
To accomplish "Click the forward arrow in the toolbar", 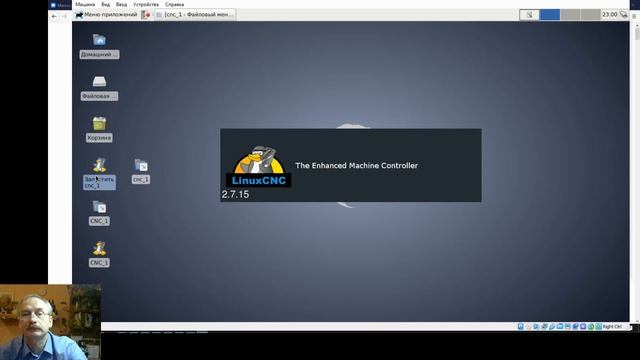I will [x=64, y=16].
